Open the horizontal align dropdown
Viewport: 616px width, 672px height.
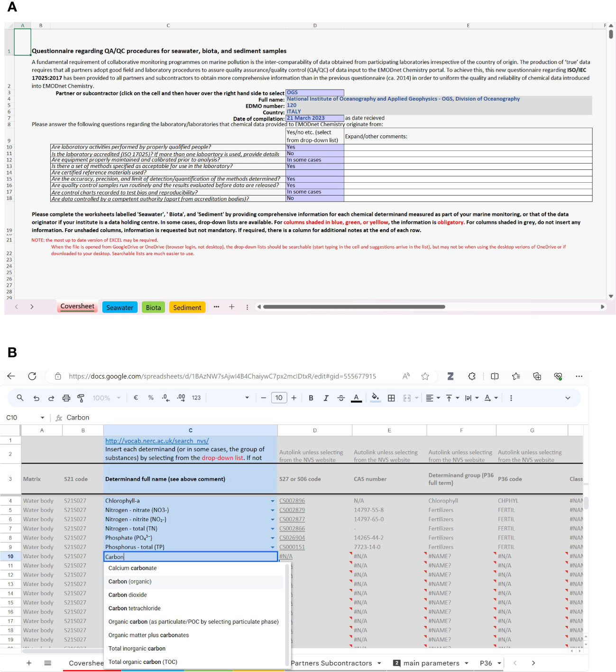432,398
